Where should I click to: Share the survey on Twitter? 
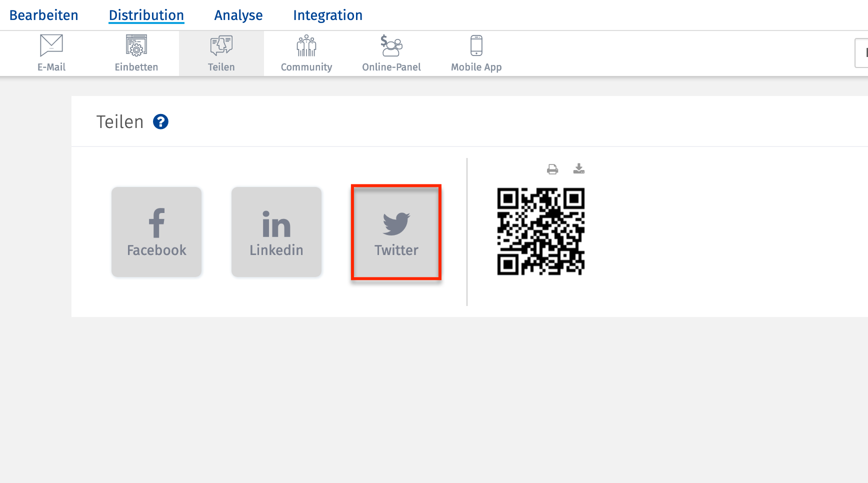396,232
